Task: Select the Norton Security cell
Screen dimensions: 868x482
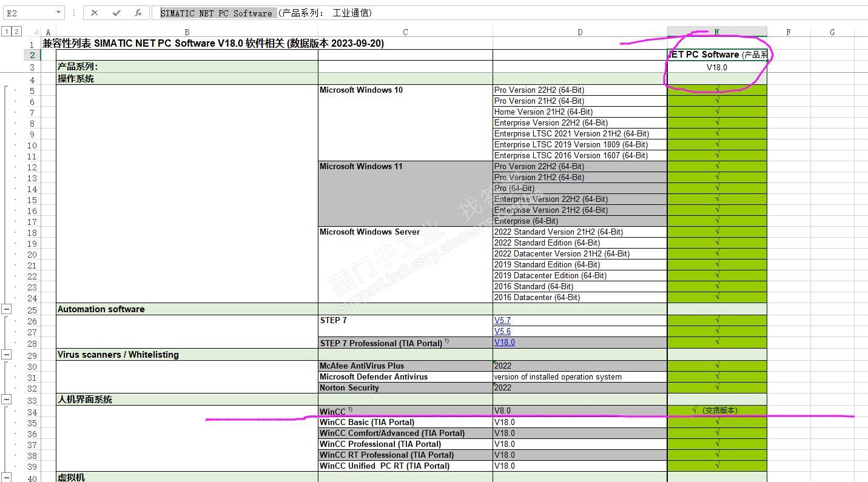Action: pyautogui.click(x=405, y=387)
